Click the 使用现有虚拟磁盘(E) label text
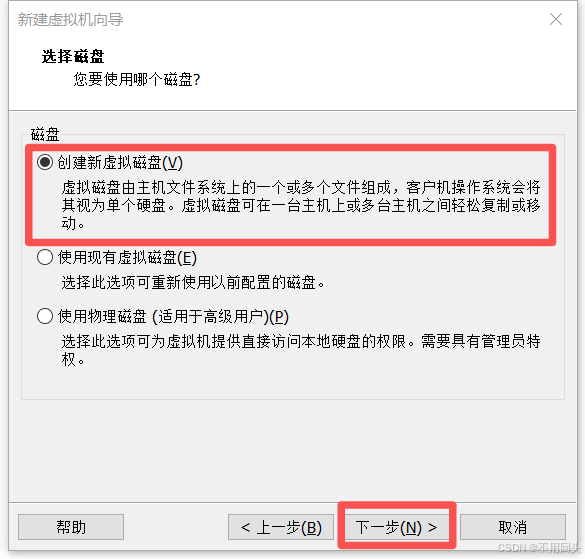 (x=127, y=257)
